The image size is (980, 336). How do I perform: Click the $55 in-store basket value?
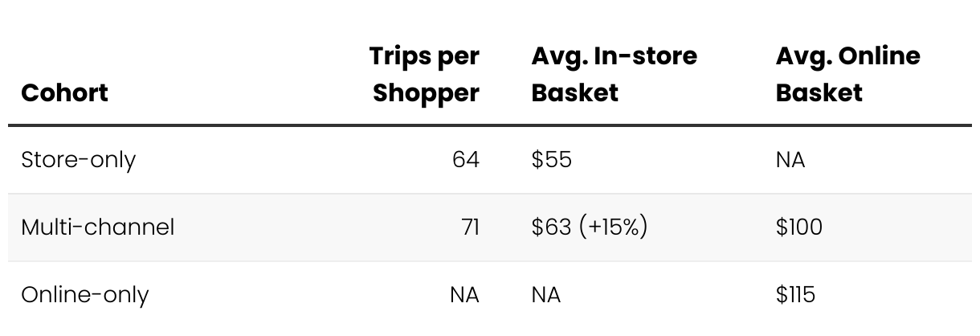point(551,159)
